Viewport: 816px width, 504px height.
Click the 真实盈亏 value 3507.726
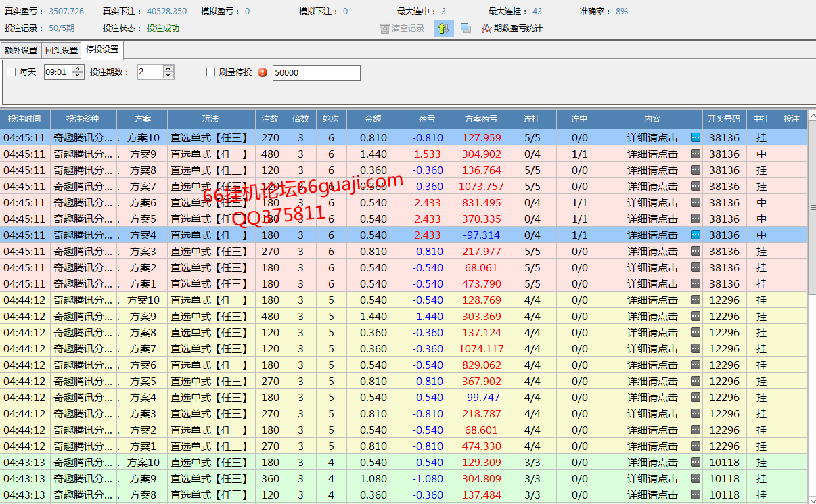coord(66,12)
